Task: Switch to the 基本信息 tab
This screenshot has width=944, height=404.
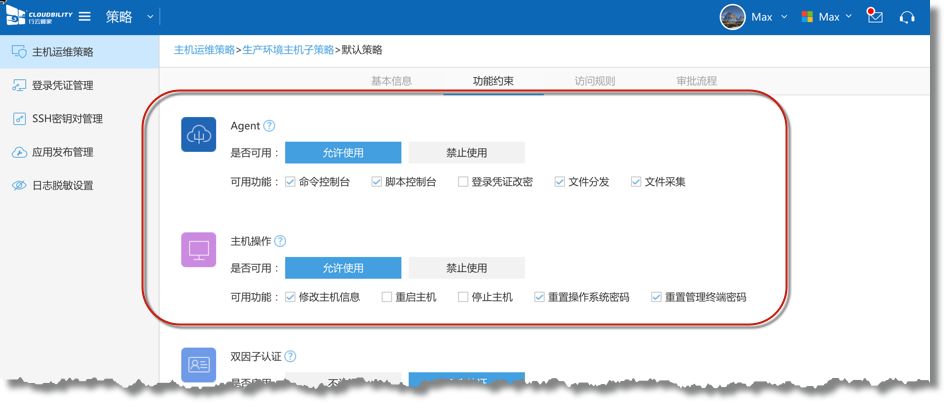Action: (x=391, y=81)
